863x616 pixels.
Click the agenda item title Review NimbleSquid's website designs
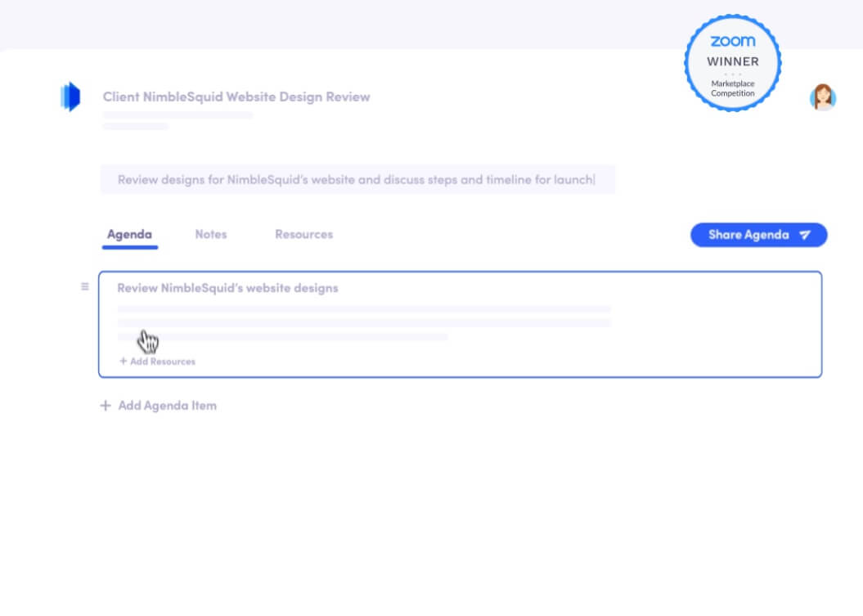pyautogui.click(x=227, y=288)
